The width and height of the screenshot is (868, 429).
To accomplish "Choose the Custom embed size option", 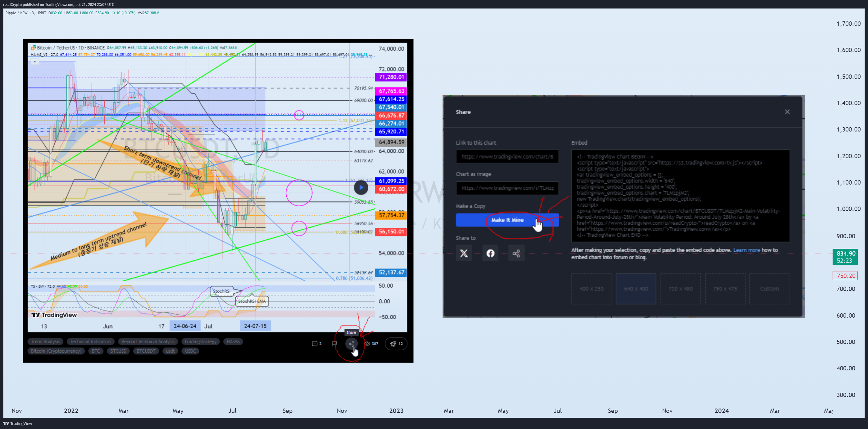I will click(x=769, y=288).
